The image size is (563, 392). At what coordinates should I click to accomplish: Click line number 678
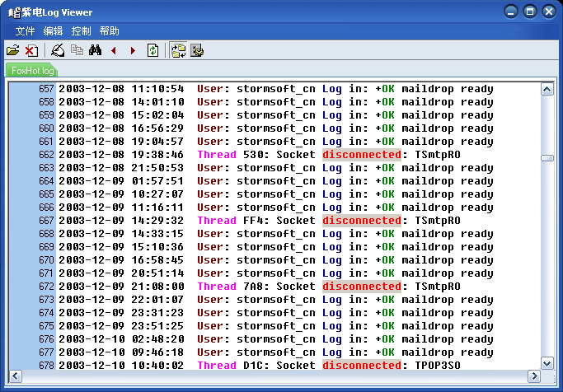click(x=46, y=366)
